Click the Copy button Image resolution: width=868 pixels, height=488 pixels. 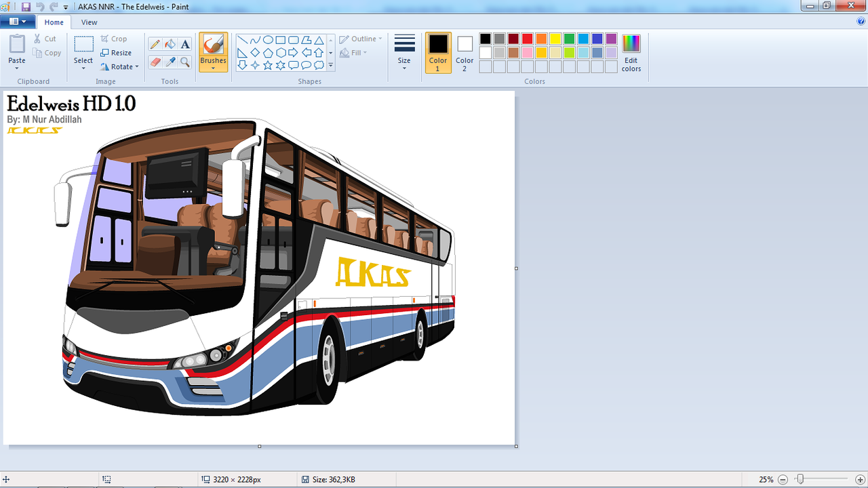(47, 53)
